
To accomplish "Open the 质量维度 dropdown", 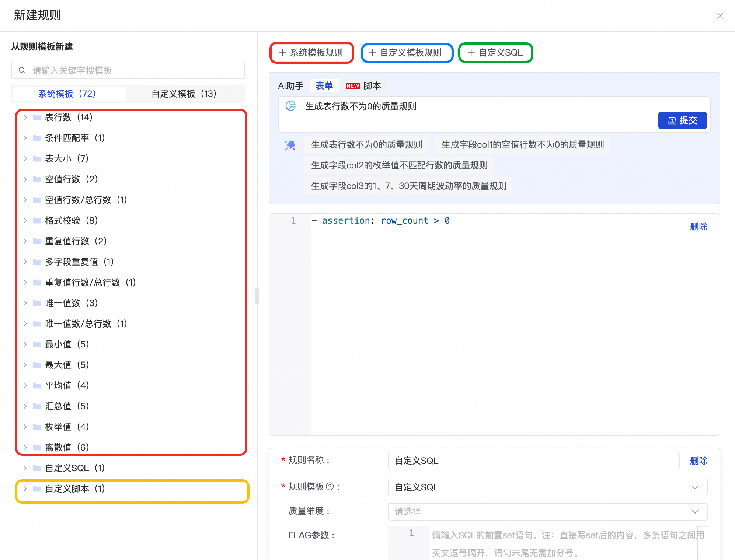I will tap(547, 511).
